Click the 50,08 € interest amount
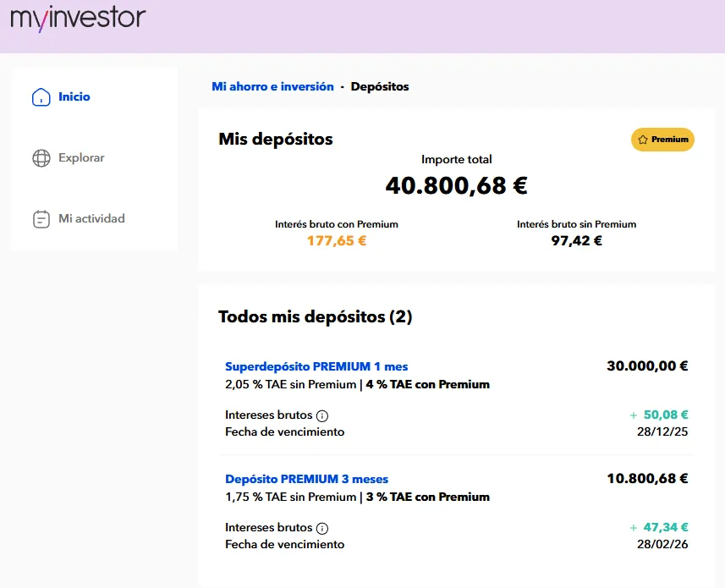725x588 pixels. (665, 415)
